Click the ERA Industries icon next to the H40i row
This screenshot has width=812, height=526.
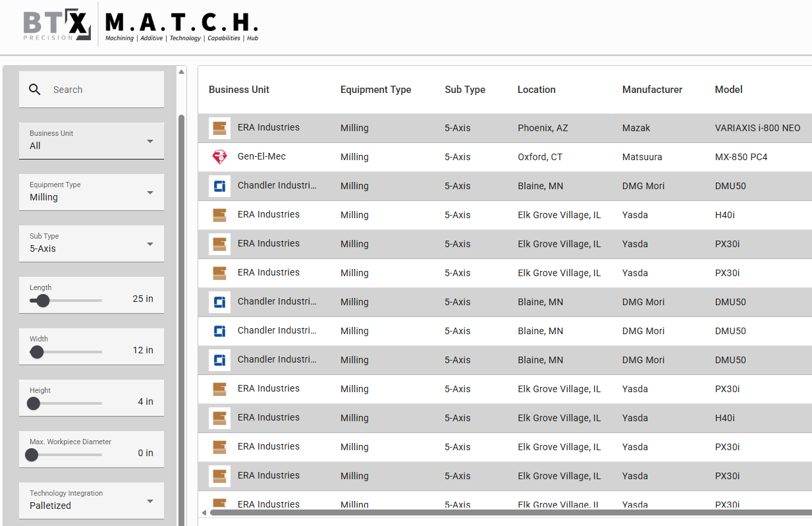[x=219, y=214]
